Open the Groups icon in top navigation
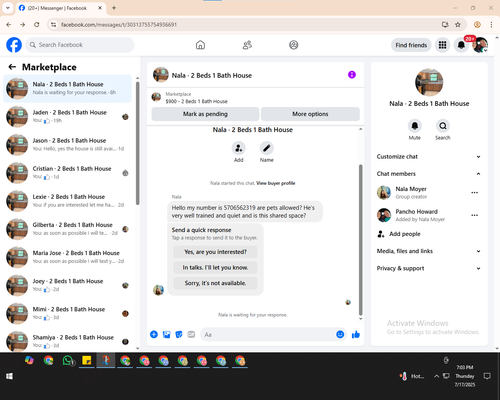Screen dimensions: 500x400 (x=294, y=45)
